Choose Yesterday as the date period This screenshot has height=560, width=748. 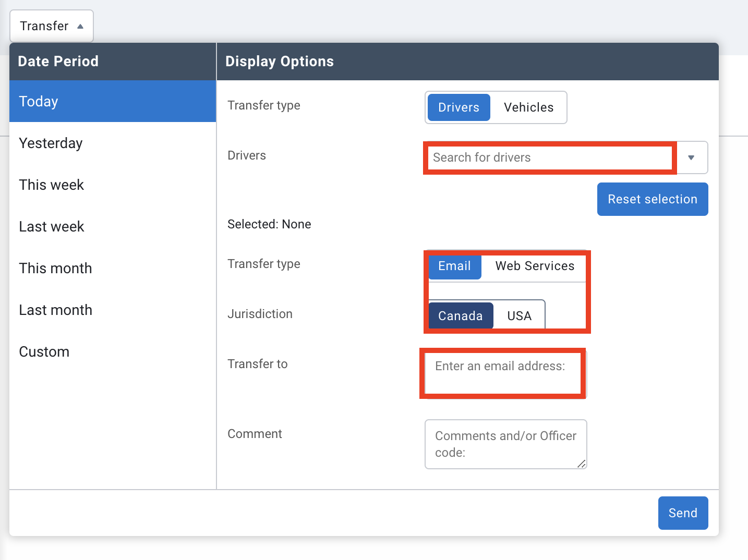pos(51,143)
